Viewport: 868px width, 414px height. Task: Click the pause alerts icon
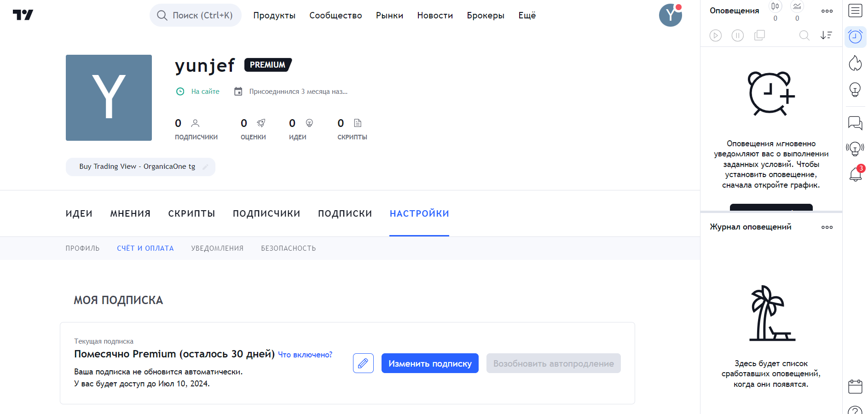737,35
